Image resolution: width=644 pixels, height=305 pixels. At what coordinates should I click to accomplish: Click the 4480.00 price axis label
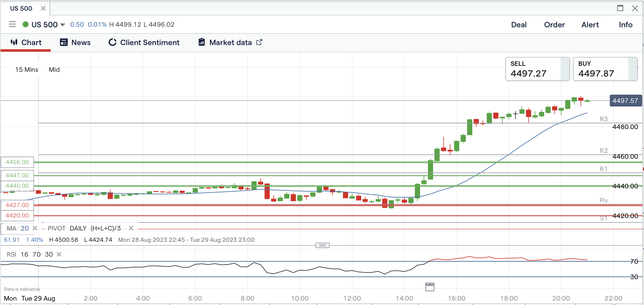coord(625,127)
